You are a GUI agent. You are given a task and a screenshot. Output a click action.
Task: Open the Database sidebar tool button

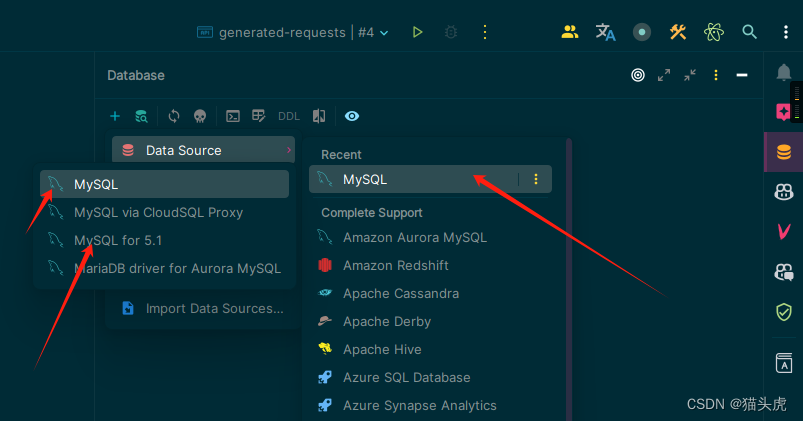tap(784, 152)
